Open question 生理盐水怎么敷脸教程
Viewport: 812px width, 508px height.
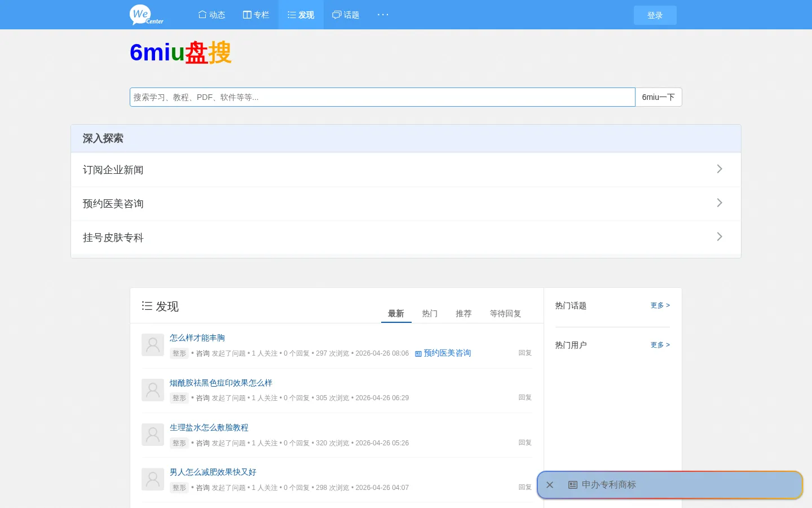[x=209, y=427]
